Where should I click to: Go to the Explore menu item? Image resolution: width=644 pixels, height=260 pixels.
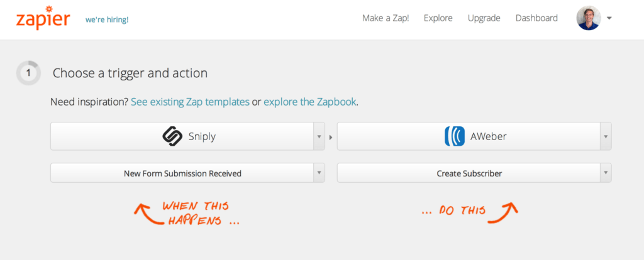438,18
